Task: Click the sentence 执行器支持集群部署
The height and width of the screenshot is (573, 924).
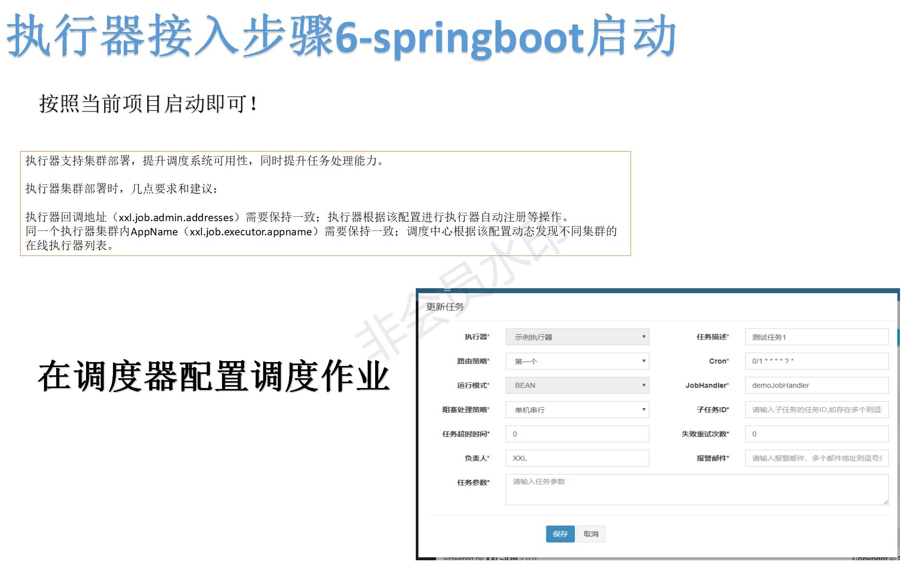Action: [78, 160]
